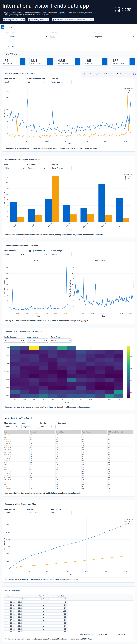Click the From Britain column filter icon

pyautogui.click(x=65, y=599)
